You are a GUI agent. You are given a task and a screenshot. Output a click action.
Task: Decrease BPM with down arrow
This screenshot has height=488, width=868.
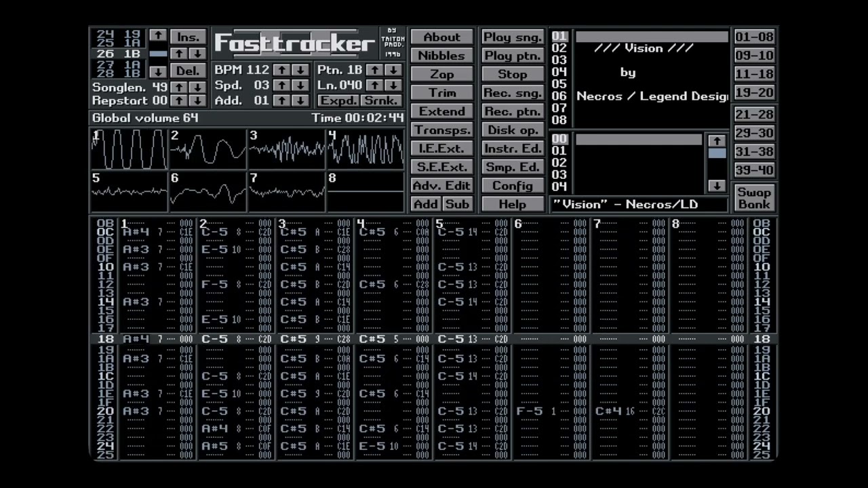pyautogui.click(x=300, y=70)
